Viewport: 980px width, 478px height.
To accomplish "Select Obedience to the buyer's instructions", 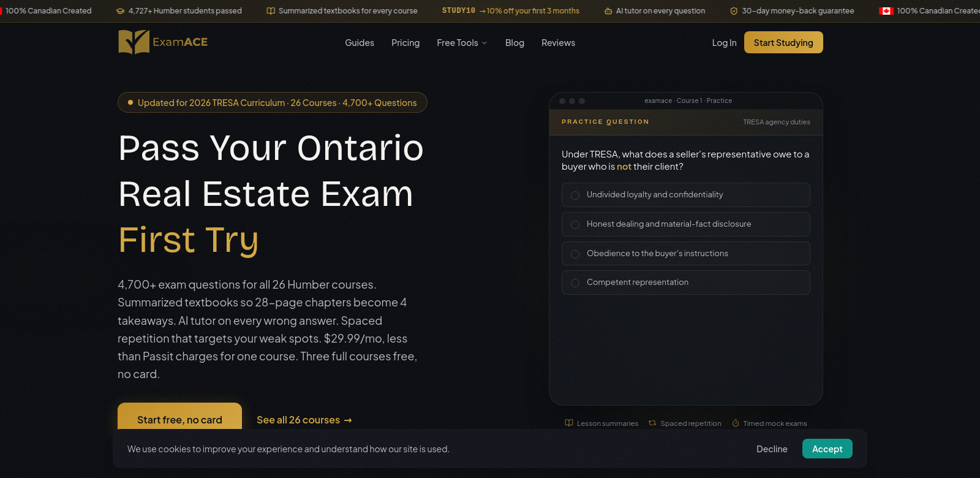I will 685,253.
